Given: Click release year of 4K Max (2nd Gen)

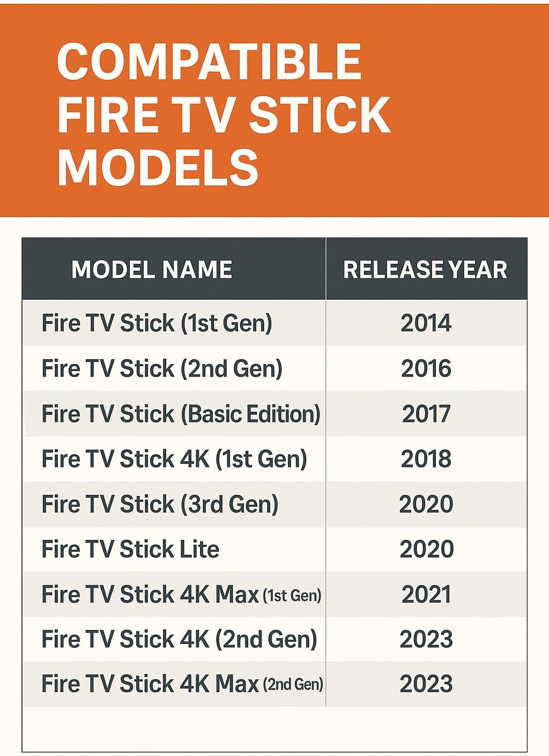Looking at the screenshot, I should (x=426, y=684).
